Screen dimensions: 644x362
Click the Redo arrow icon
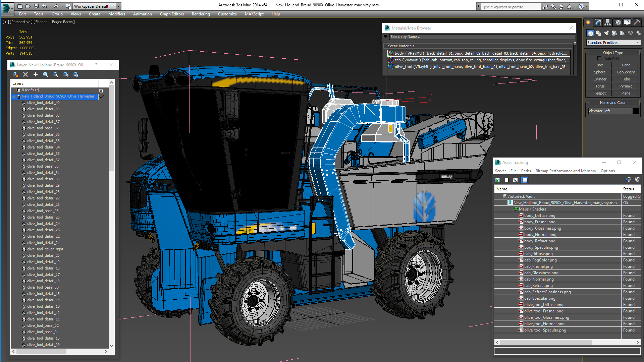pos(56,6)
